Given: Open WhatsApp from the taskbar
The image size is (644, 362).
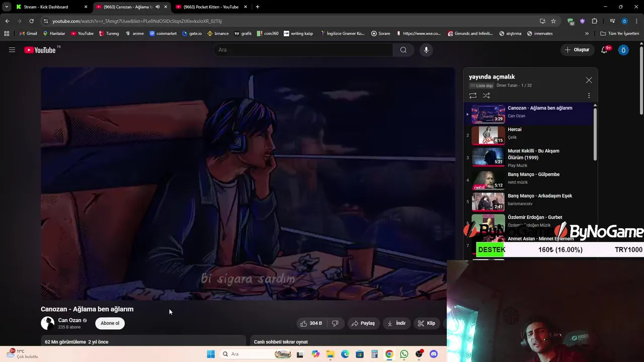Looking at the screenshot, I should coord(404,354).
